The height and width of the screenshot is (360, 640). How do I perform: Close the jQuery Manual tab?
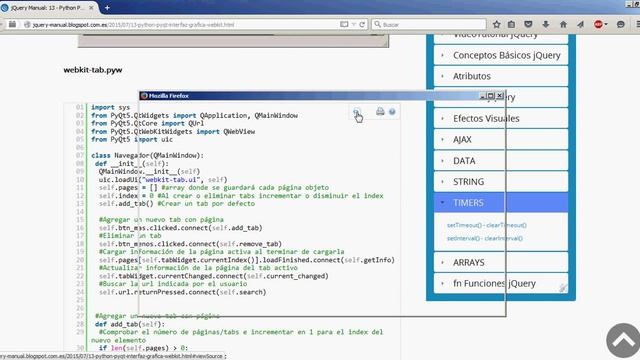(x=91, y=8)
